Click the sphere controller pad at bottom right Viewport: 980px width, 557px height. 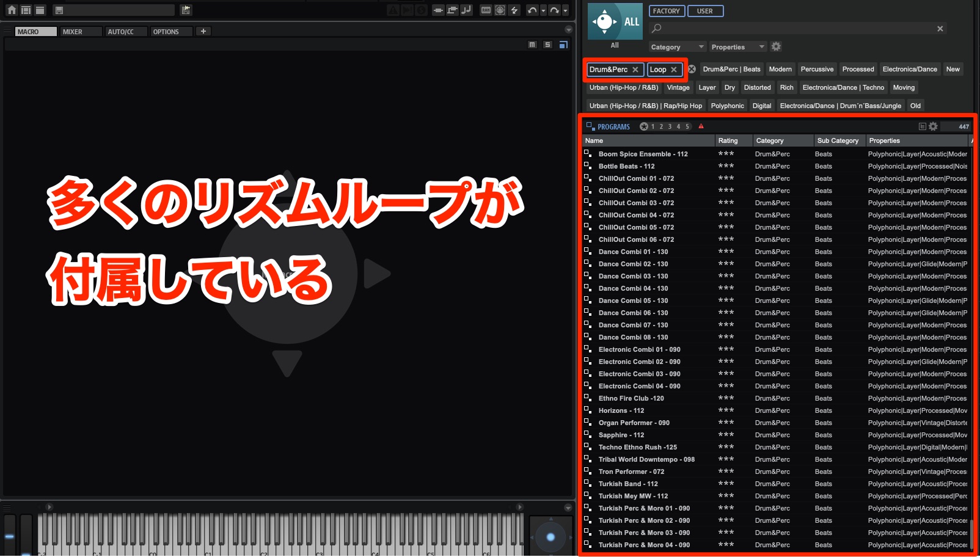click(x=550, y=536)
